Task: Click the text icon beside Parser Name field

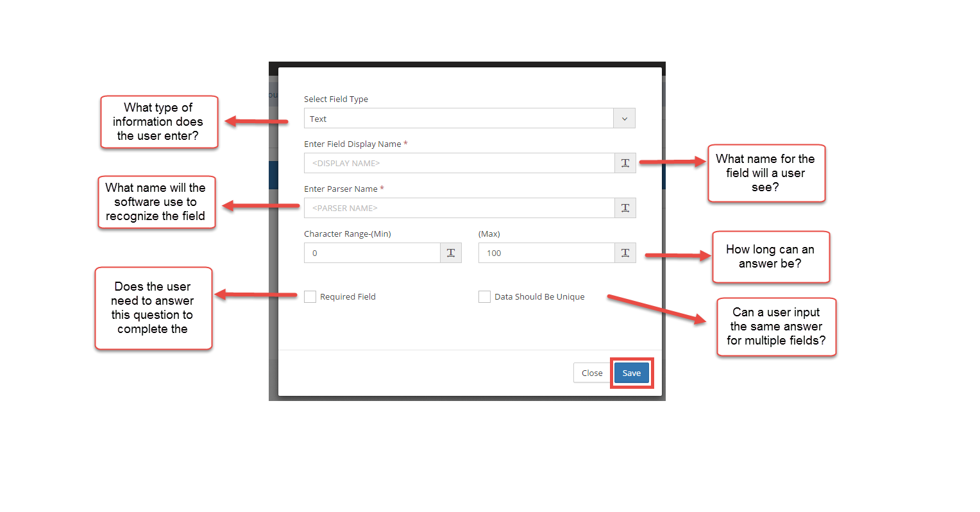Action: [625, 208]
